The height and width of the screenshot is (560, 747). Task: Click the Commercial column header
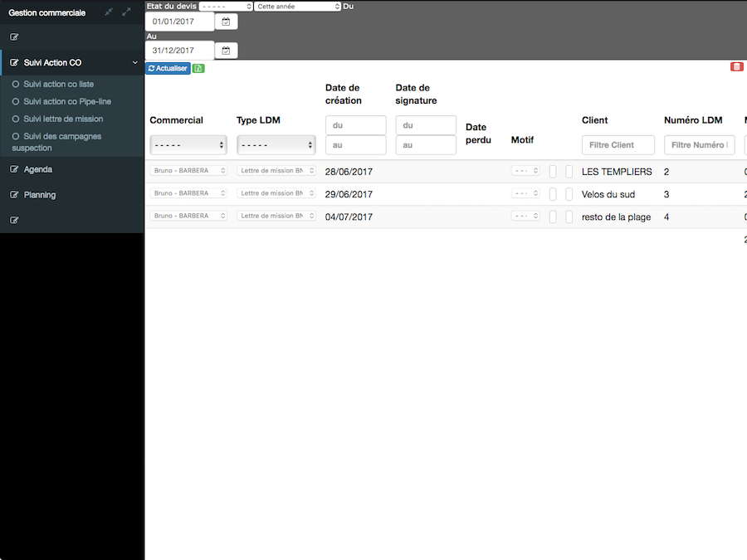(x=176, y=120)
